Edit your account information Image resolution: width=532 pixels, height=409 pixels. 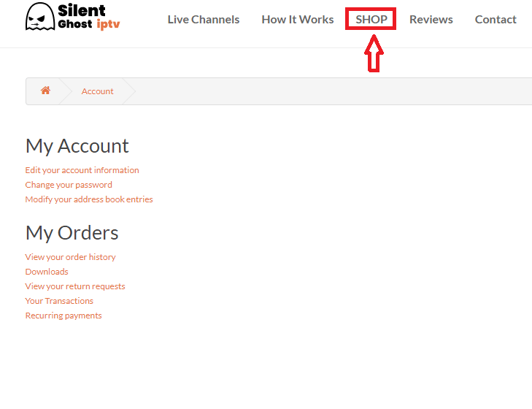[x=82, y=170]
